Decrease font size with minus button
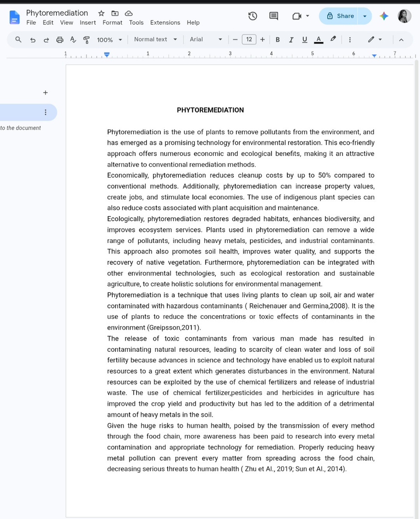The width and height of the screenshot is (420, 519). tap(235, 40)
